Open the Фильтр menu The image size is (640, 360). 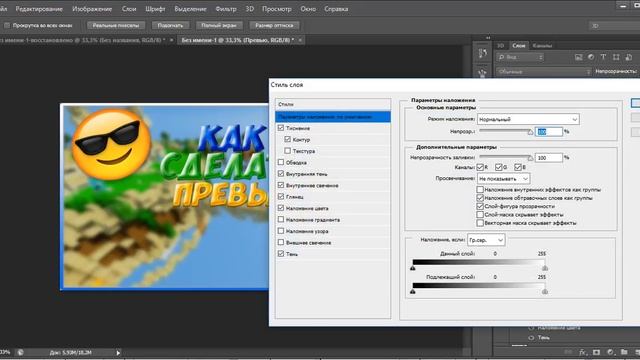[226, 9]
